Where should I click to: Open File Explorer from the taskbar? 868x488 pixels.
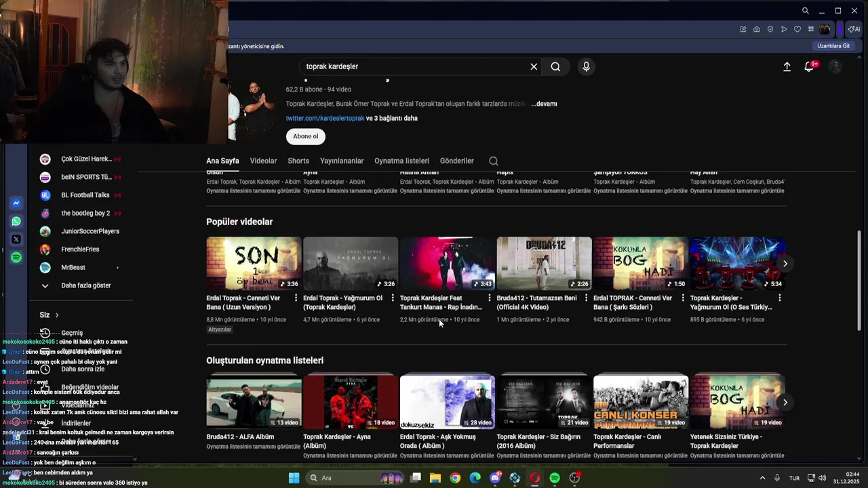(435, 478)
